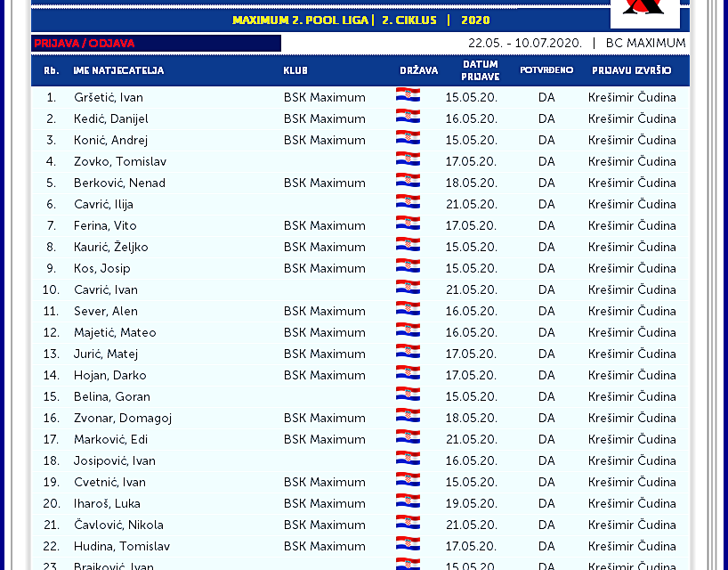Viewport: 728px width, 570px height.
Task: Click the DRŽAVA column header
Action: coord(419,70)
